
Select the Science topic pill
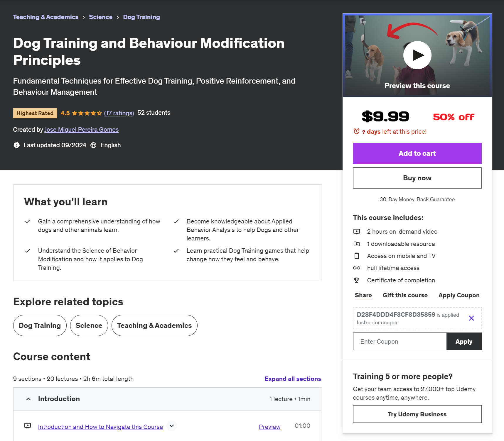89,325
